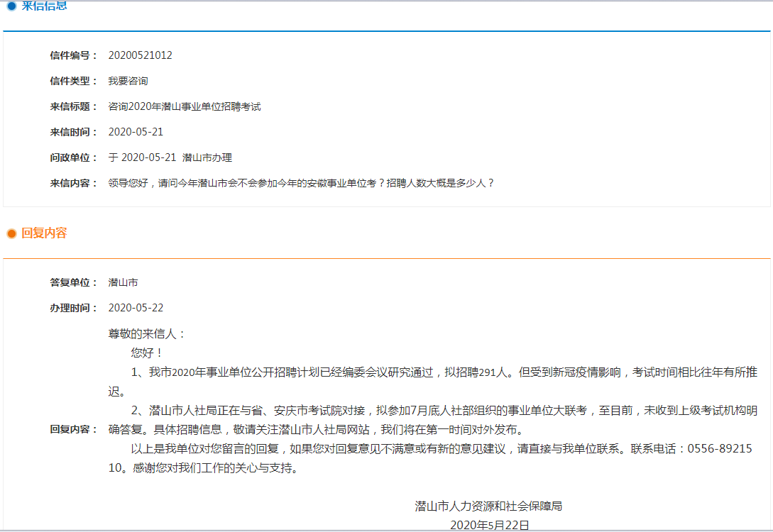Click the orange circle icon beside 回复内容
This screenshot has width=773, height=532.
pos(11,233)
